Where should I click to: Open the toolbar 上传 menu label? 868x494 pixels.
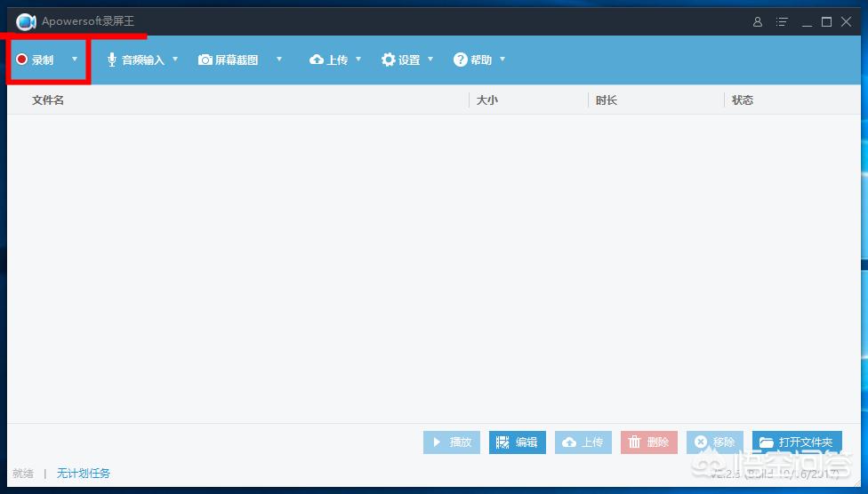[x=337, y=60]
